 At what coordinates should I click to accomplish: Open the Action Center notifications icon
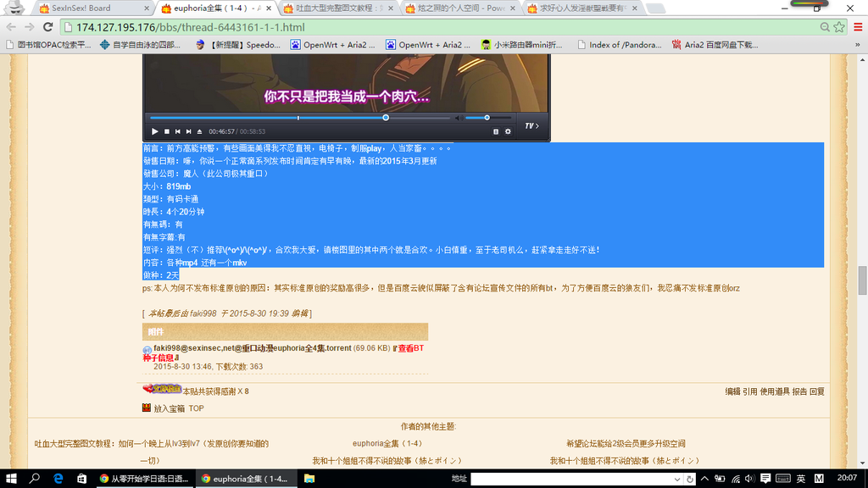765,479
